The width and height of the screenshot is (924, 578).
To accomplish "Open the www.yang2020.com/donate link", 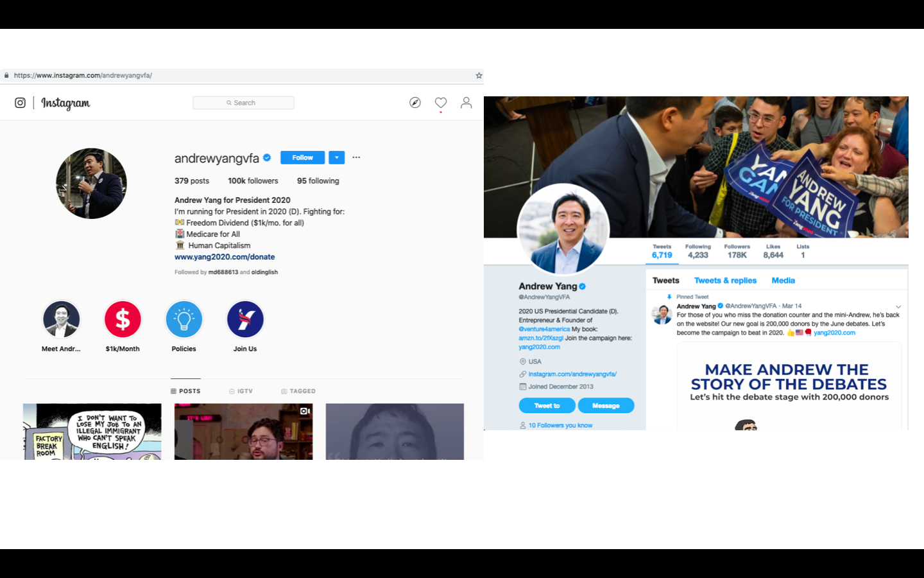I will click(225, 257).
